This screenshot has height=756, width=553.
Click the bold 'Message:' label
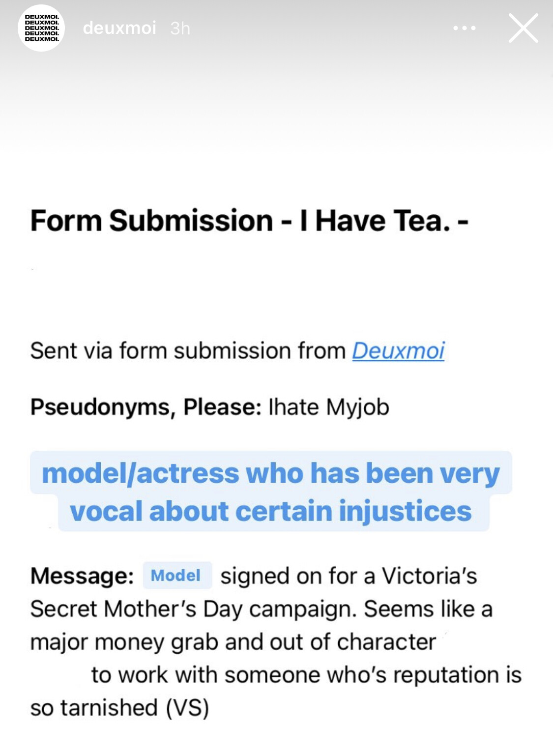point(82,576)
